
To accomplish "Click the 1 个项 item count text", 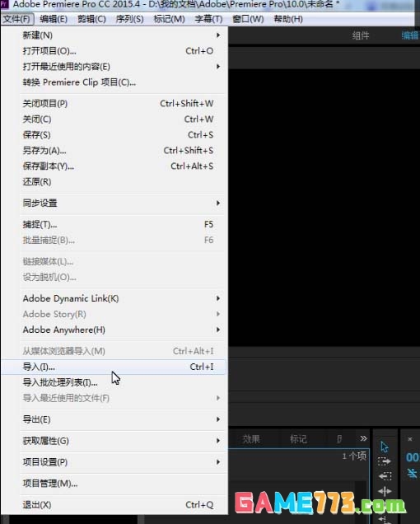I will coord(354,456).
